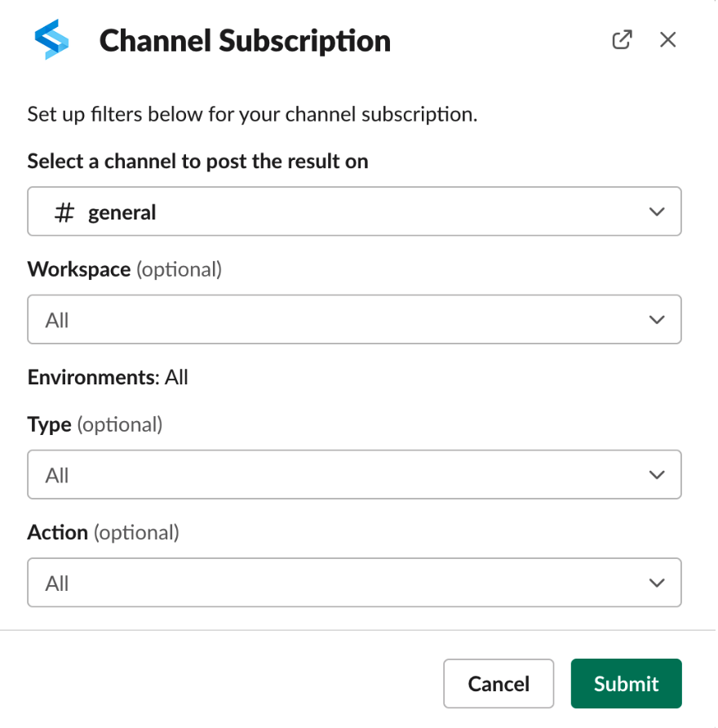Close the Channel Subscription dialog
718x728 pixels.
(x=667, y=40)
